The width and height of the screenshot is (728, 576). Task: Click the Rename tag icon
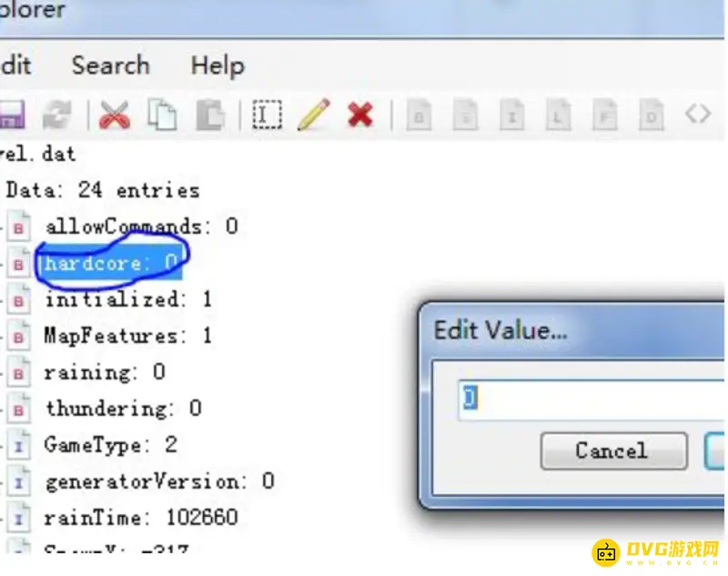tap(267, 115)
